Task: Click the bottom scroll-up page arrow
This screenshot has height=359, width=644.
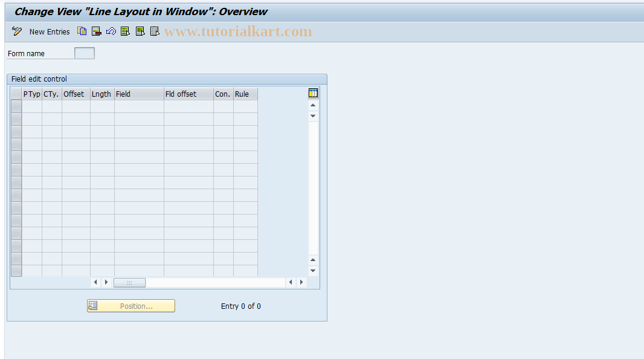Action: pos(313,260)
